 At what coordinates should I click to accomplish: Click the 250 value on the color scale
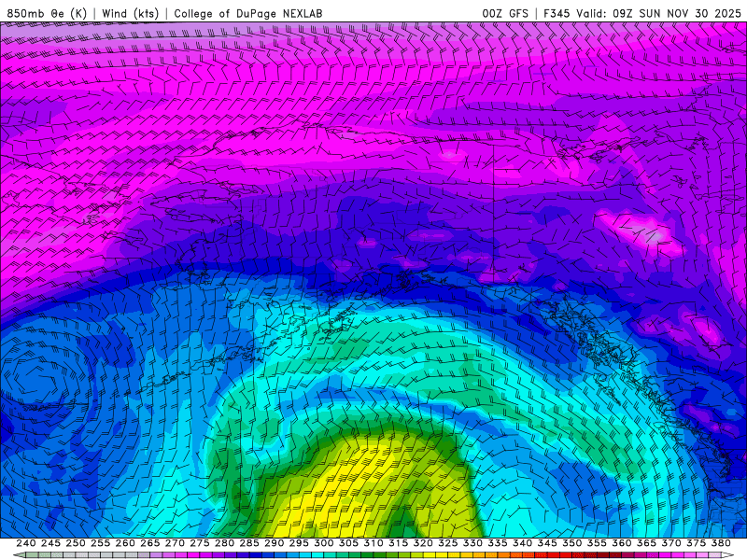coord(76,543)
